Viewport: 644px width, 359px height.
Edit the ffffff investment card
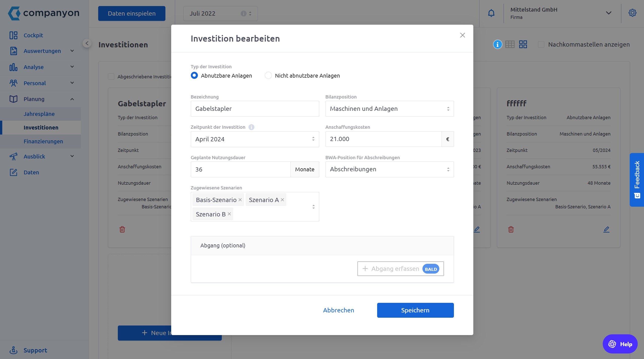pyautogui.click(x=606, y=229)
